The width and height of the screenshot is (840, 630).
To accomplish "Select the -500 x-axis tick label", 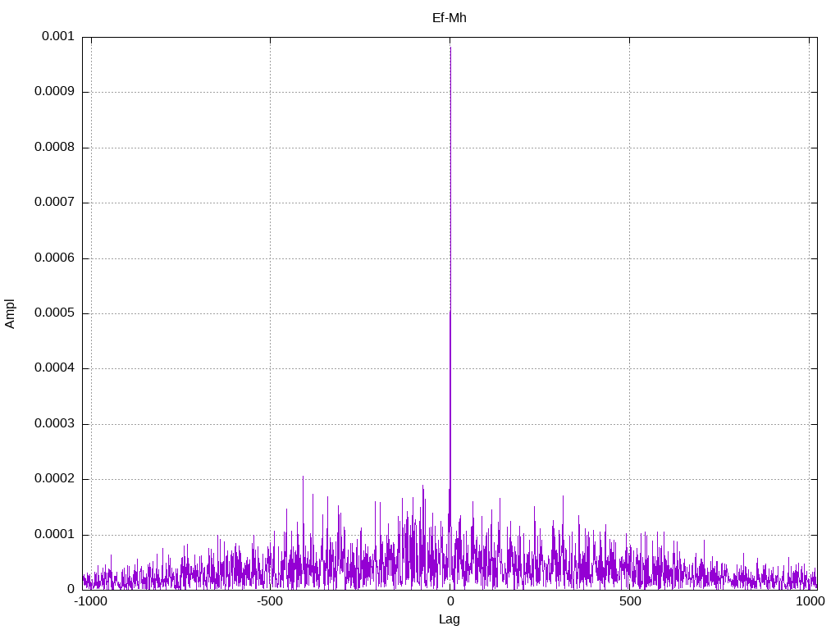I will tap(270, 602).
